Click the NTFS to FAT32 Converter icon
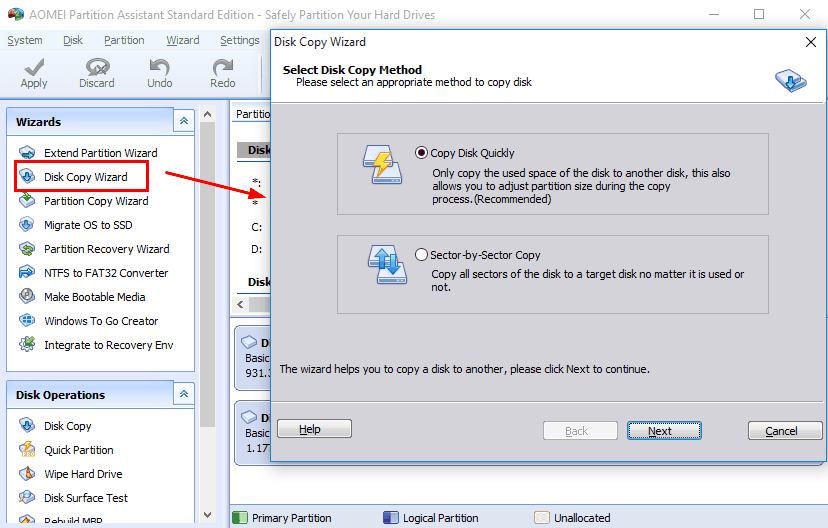 (x=27, y=273)
